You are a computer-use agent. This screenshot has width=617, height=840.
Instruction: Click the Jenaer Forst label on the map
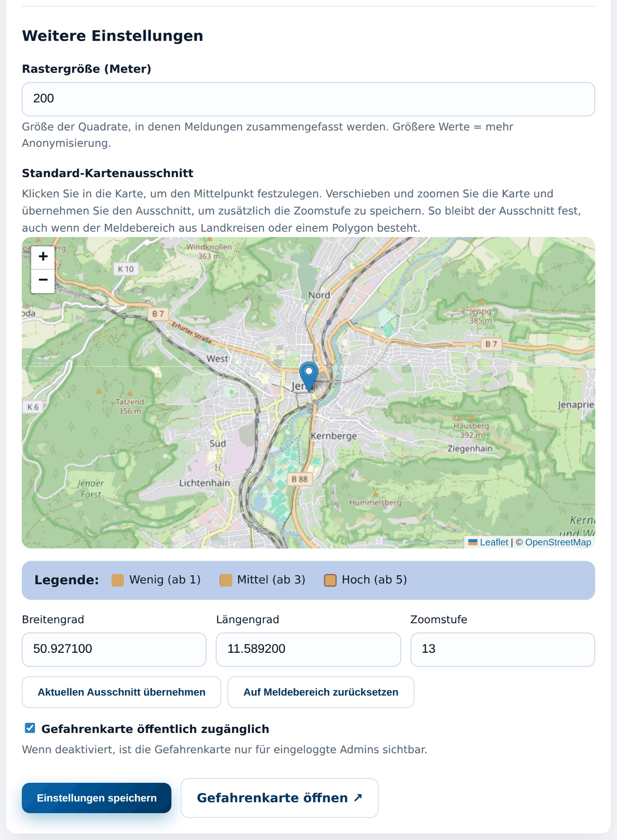(91, 489)
